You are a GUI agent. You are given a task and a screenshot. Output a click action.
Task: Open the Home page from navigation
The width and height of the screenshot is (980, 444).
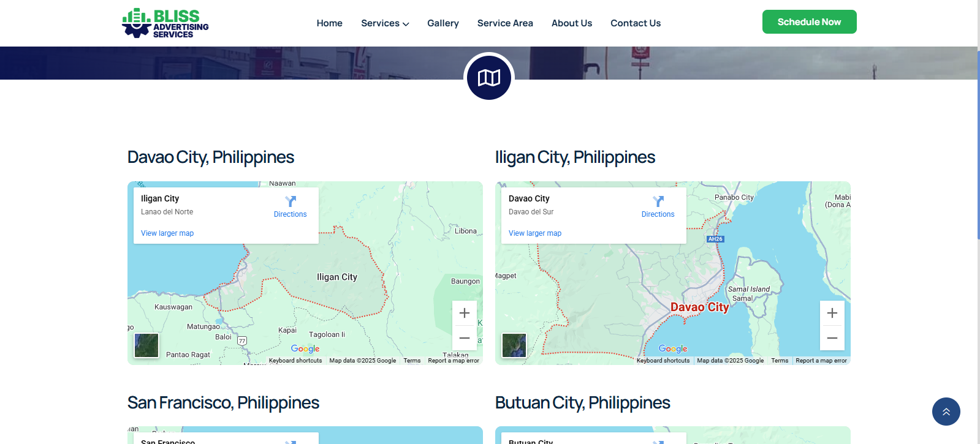329,23
